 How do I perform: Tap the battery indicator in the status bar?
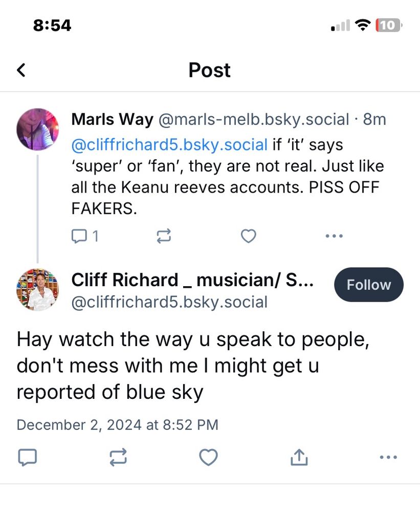[389, 24]
